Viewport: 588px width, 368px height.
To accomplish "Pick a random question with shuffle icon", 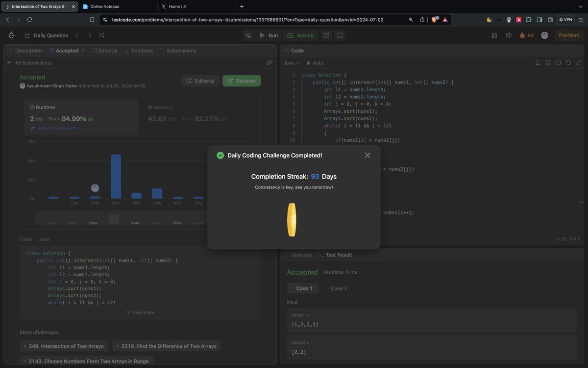I will point(101,35).
